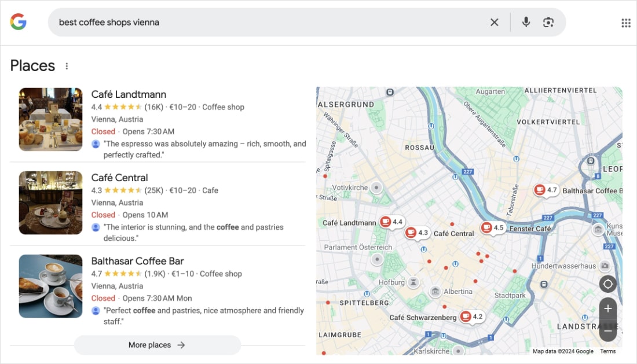Clear the search query with the X
The height and width of the screenshot is (364, 637).
495,22
